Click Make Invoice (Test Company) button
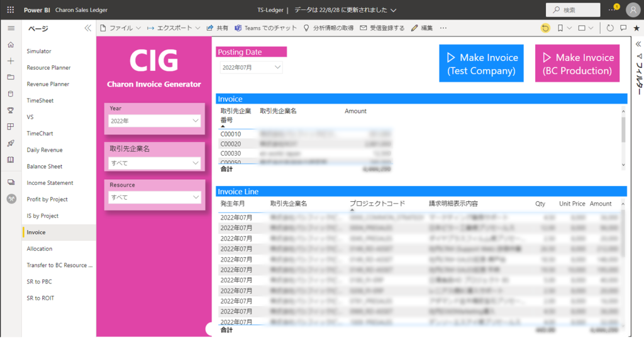644x340 pixels. coord(481,63)
